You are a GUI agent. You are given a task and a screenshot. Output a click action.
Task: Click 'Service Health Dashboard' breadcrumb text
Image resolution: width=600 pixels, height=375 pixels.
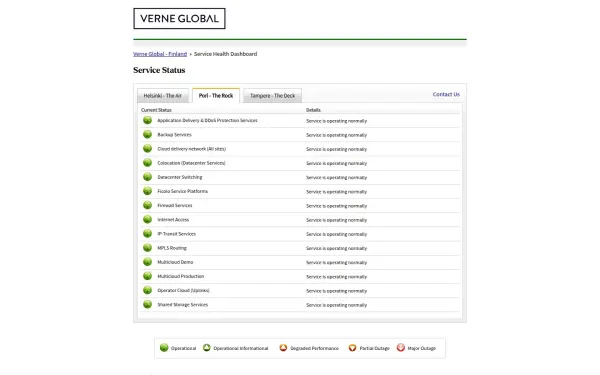(225, 54)
